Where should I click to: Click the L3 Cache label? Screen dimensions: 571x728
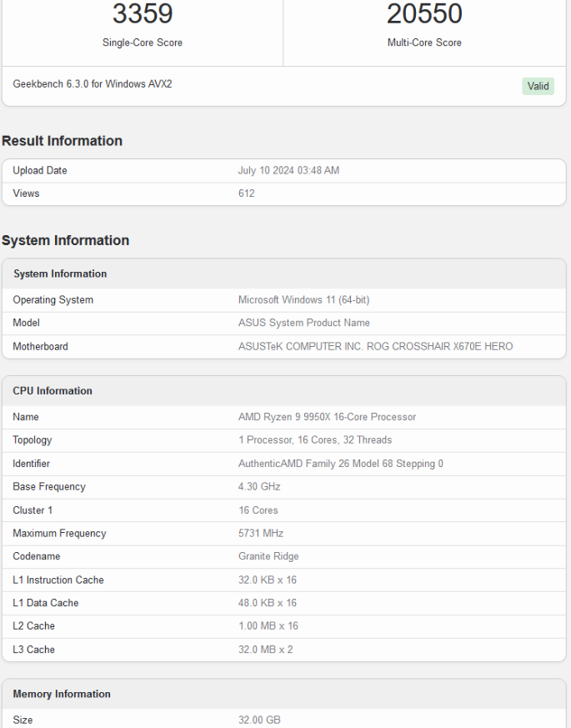[33, 650]
